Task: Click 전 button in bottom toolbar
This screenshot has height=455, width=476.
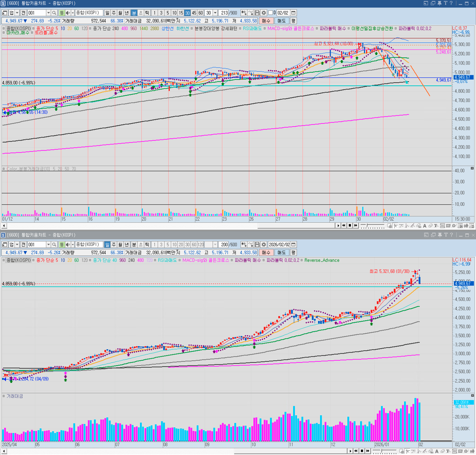Action: click(x=23, y=245)
